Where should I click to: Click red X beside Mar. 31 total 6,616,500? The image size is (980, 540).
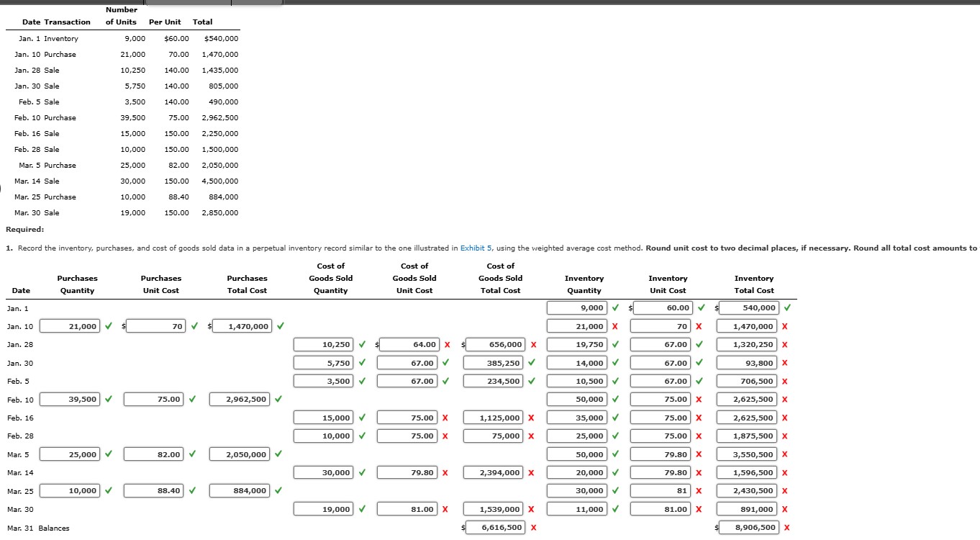[x=533, y=528]
